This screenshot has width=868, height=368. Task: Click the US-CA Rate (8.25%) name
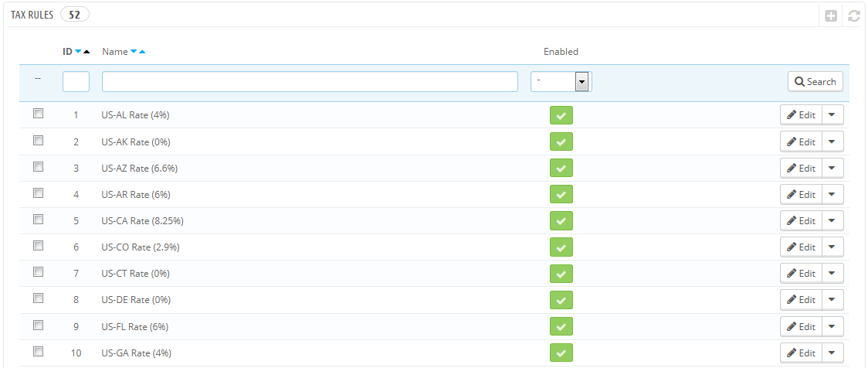click(x=142, y=220)
